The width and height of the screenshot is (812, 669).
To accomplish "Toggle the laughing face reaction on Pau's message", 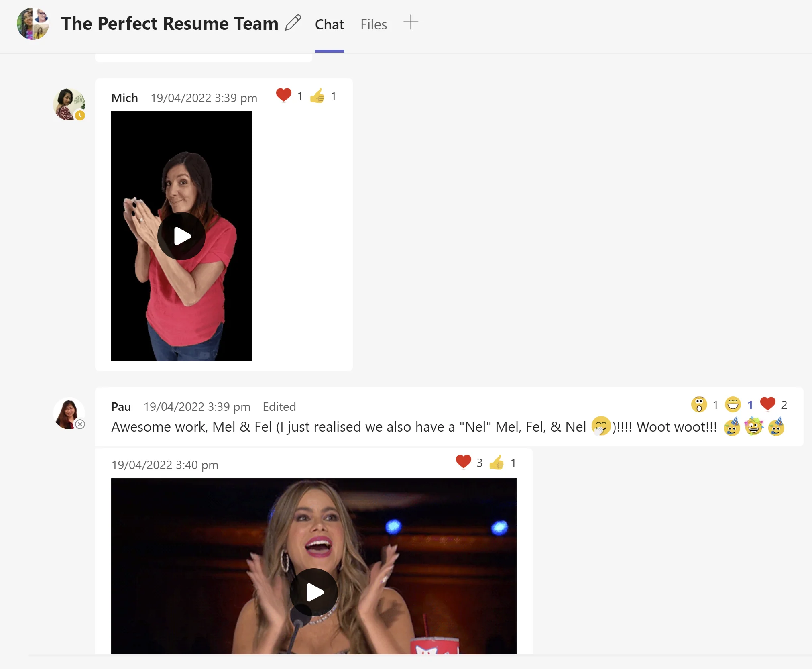I will [733, 404].
